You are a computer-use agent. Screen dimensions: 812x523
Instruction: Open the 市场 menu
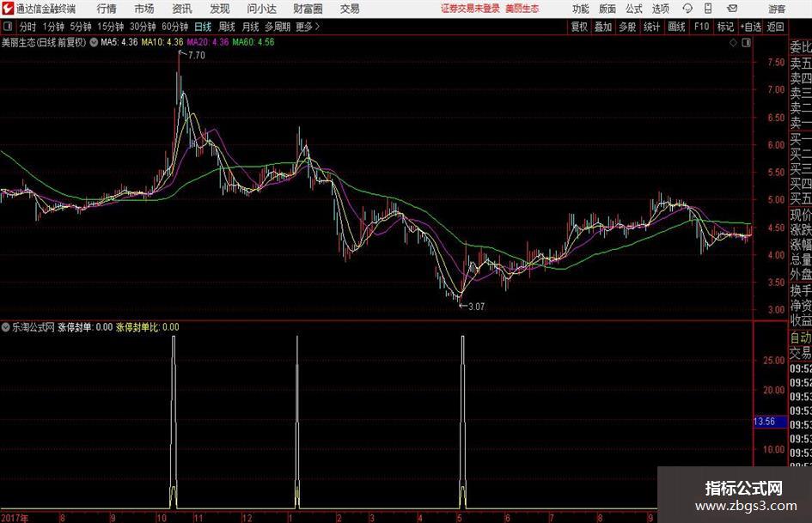point(144,9)
